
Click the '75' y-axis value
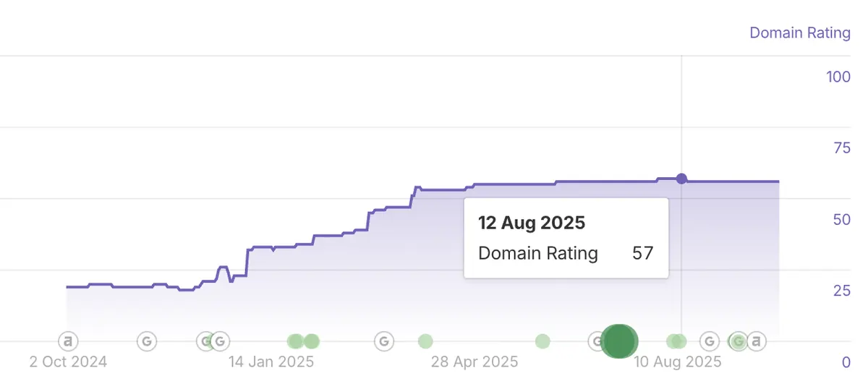click(x=842, y=148)
